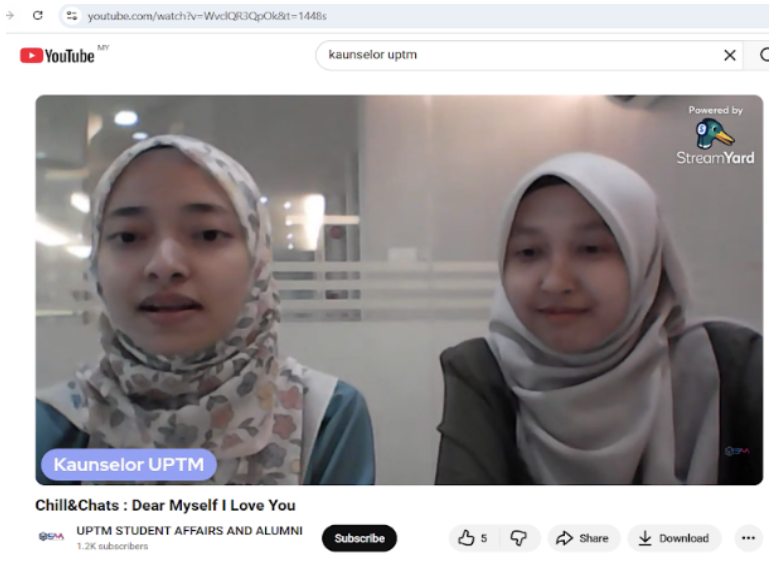Open the UPTM STUDENT AFFAIRS AND ALUMNI channel link
776x576 pixels.
click(x=189, y=531)
